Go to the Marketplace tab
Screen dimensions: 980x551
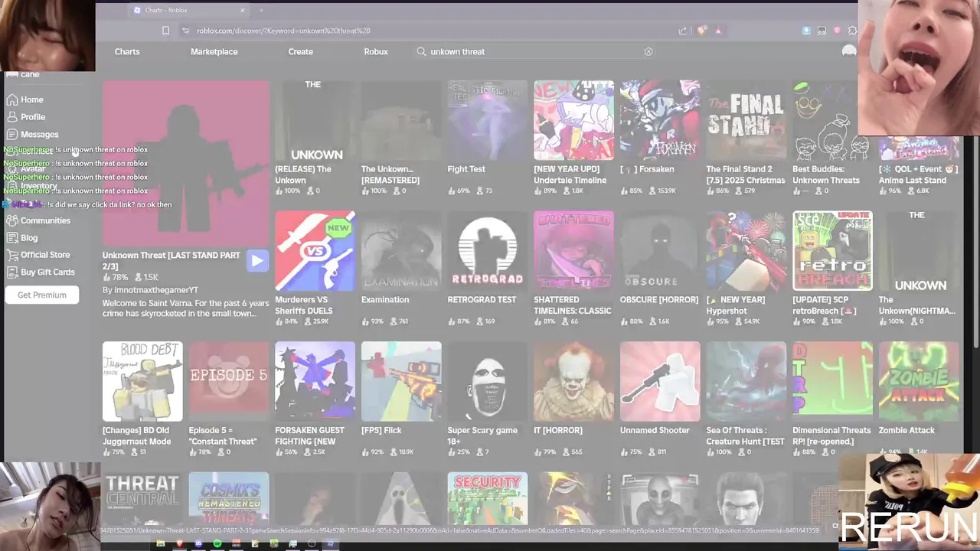214,51
